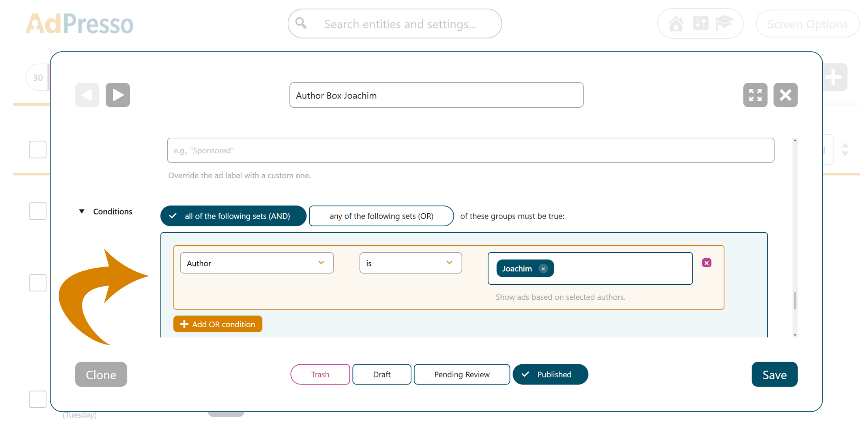Expand the dialog to fullscreen
This screenshot has height=429, width=868.
click(755, 95)
